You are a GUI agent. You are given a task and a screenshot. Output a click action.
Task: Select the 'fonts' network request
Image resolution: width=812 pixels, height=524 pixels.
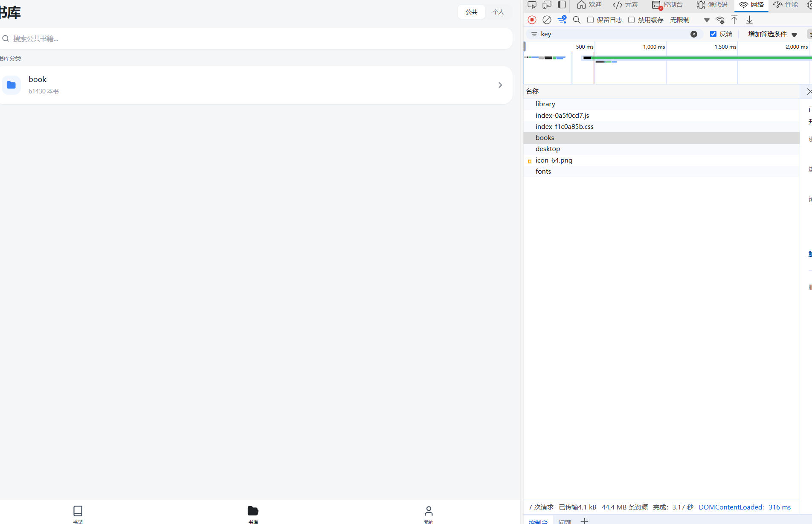(x=661, y=171)
